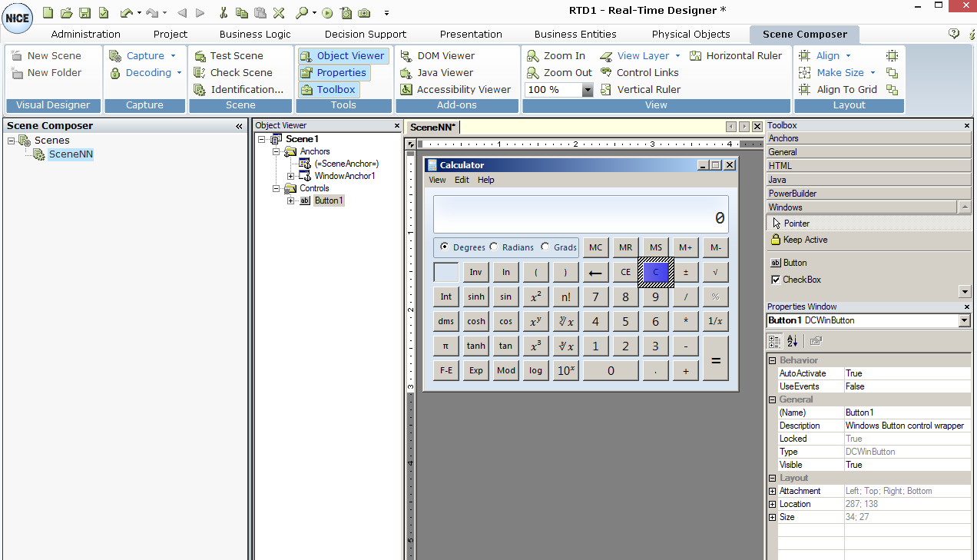977x560 pixels.
Task: Click the New document icon in quick access toolbar
Action: 48,12
